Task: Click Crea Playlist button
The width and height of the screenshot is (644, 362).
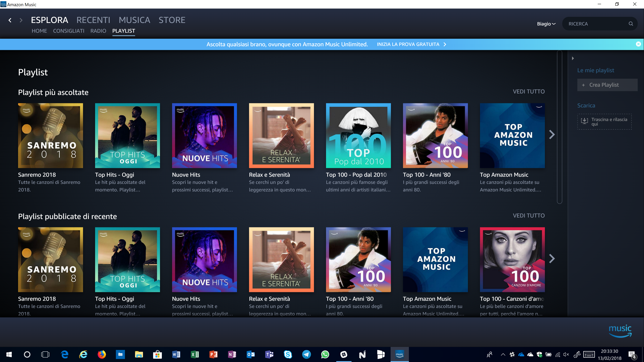Action: 607,85
